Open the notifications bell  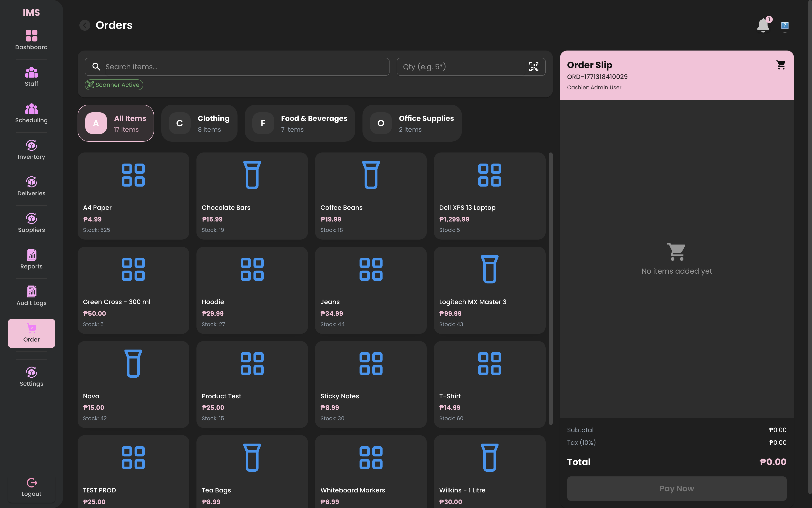(x=763, y=25)
